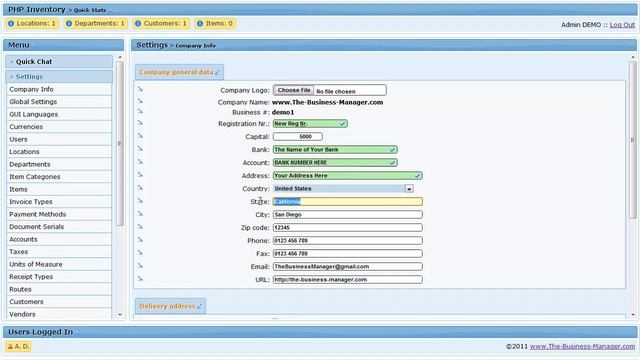Open Items menu item
The width and height of the screenshot is (640, 360).
tap(59, 189)
